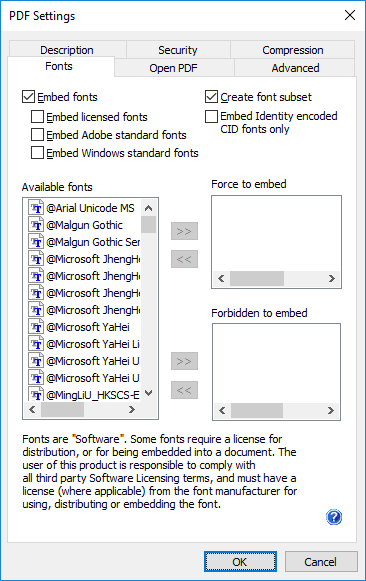Viewport: 366px width, 581px height.
Task: Click add arrow button for Force to embed
Action: pos(184,231)
